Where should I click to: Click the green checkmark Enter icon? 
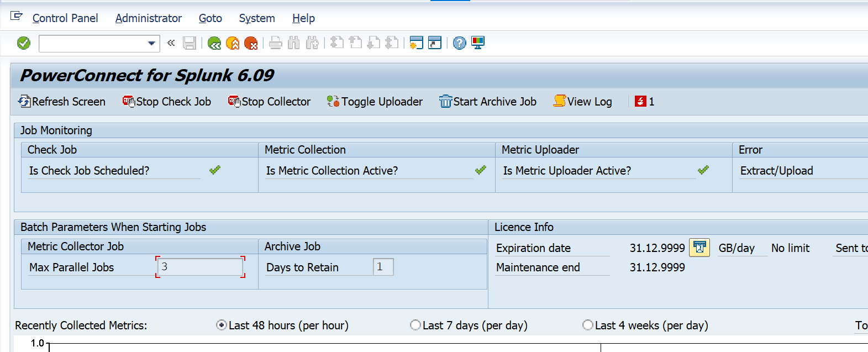24,43
